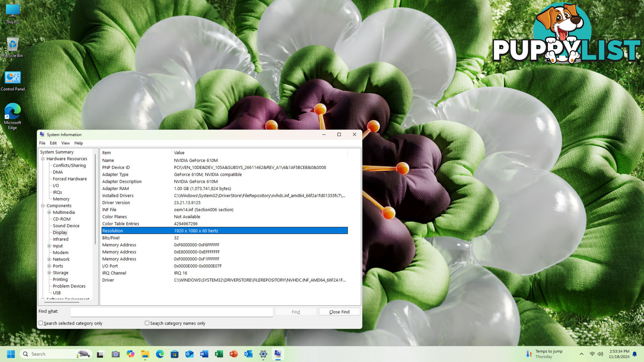Select Forced Hardware in the tree
Image resolution: width=644 pixels, height=362 pixels.
[70, 179]
